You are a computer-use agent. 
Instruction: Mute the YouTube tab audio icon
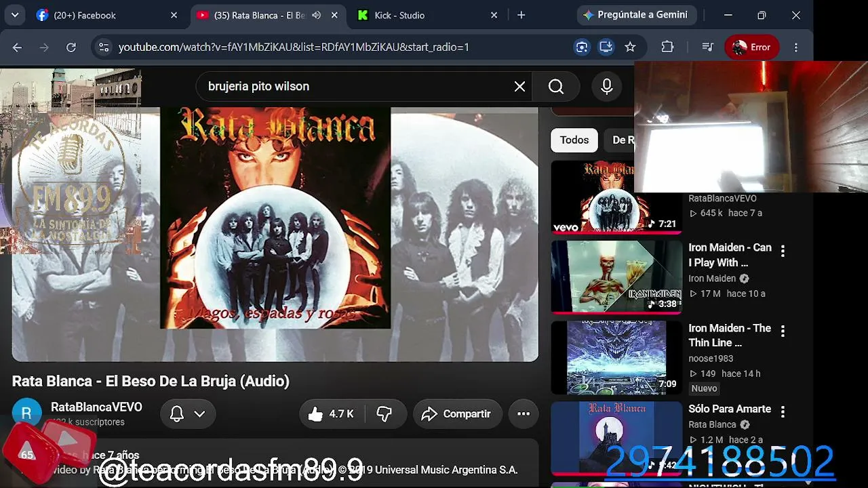click(317, 15)
